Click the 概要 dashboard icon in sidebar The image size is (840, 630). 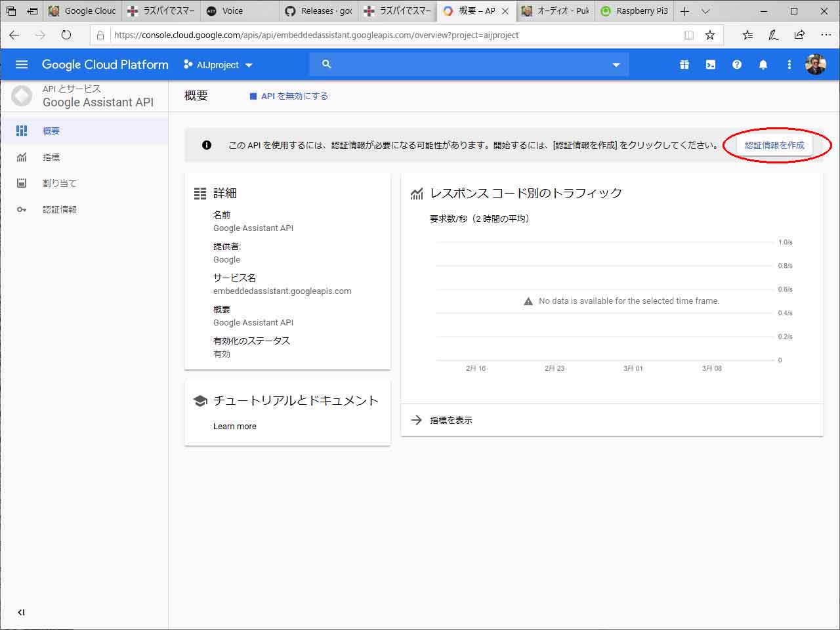click(x=22, y=131)
